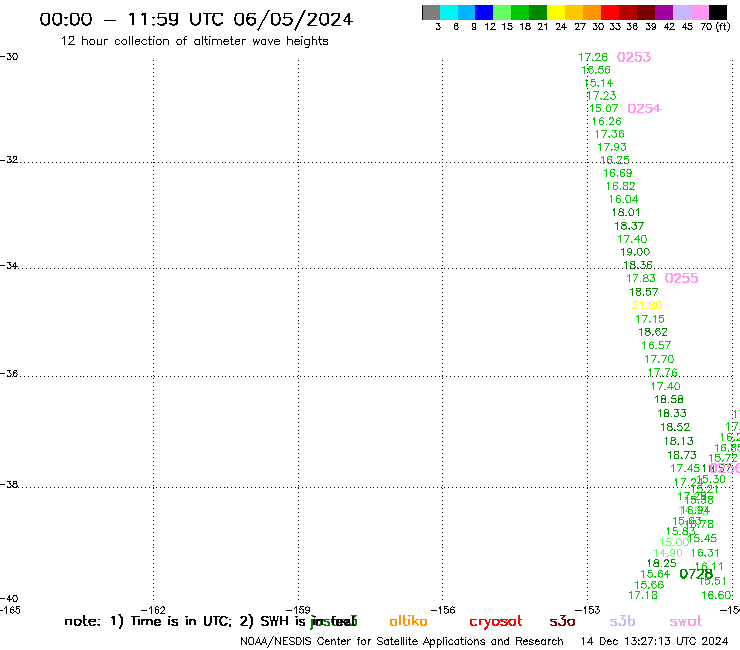740x650 pixels.
Task: Click the 16.31 wave height value
Action: [705, 553]
